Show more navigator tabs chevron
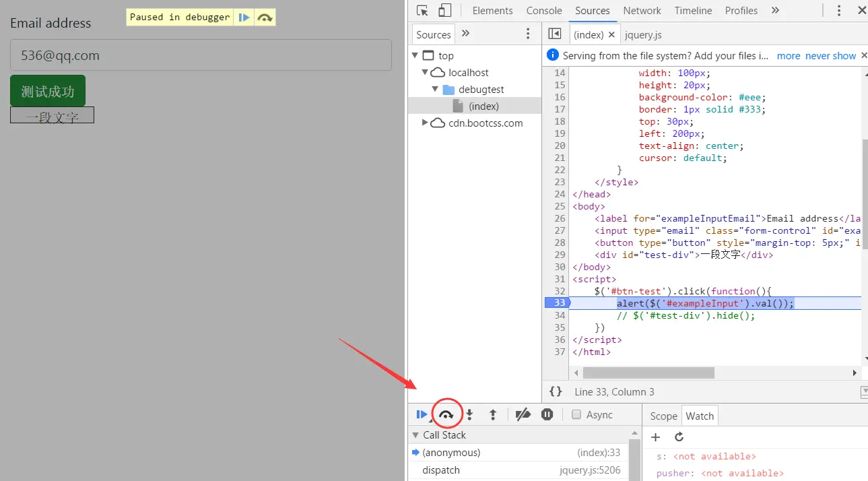 (465, 34)
